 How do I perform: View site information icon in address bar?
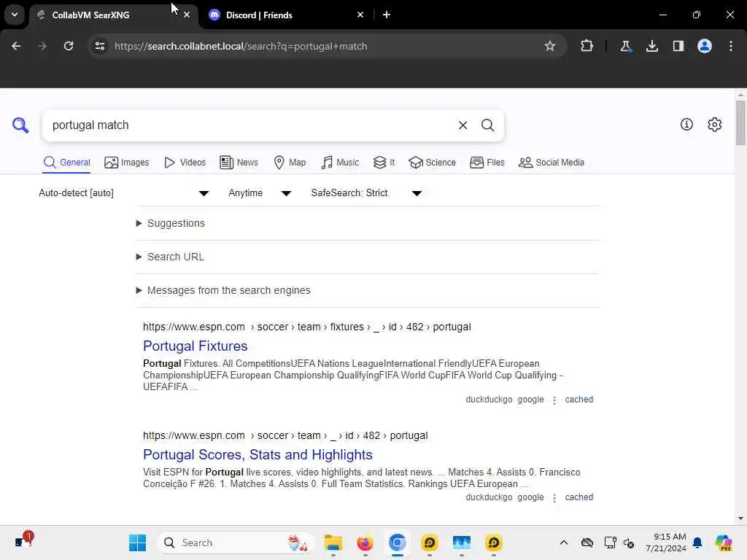point(99,46)
